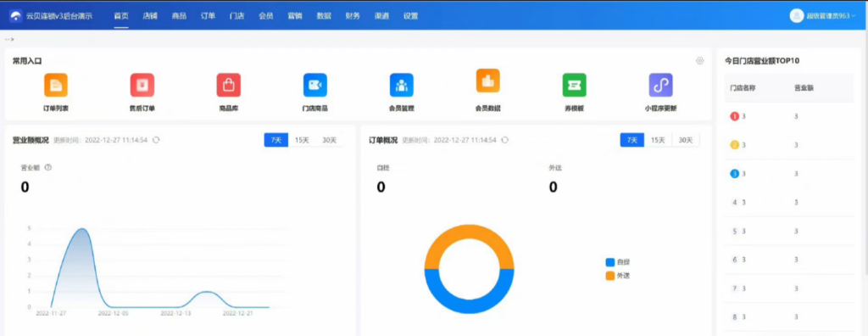This screenshot has width=868, height=336.
Task: Open the 财务 nav menu
Action: 353,16
